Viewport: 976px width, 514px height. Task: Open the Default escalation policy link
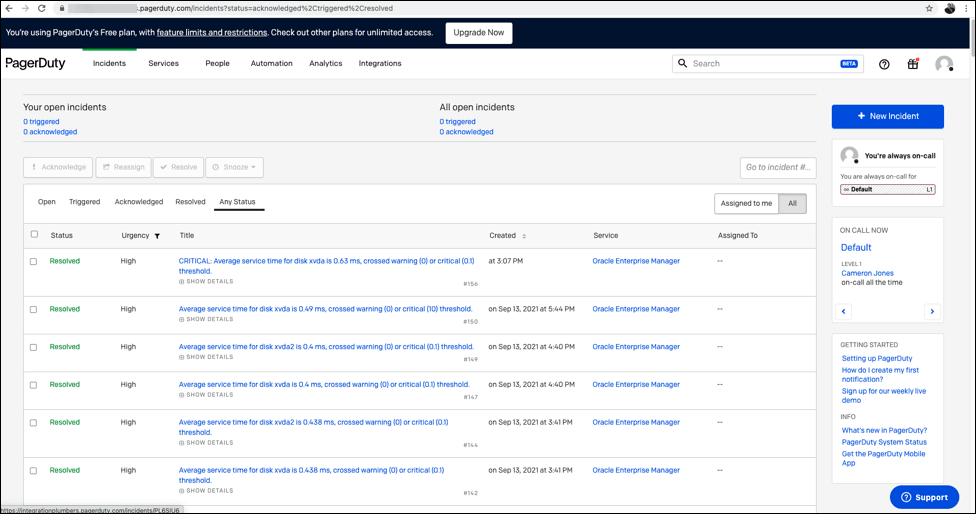click(x=856, y=248)
